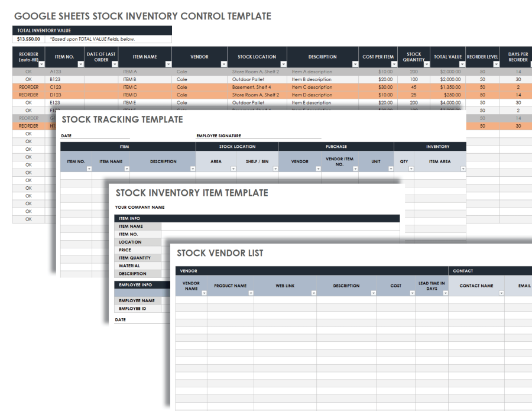Click the filter icon on DATE OF LAST ORDER
Screen dimensions: 532x411
(113, 64)
